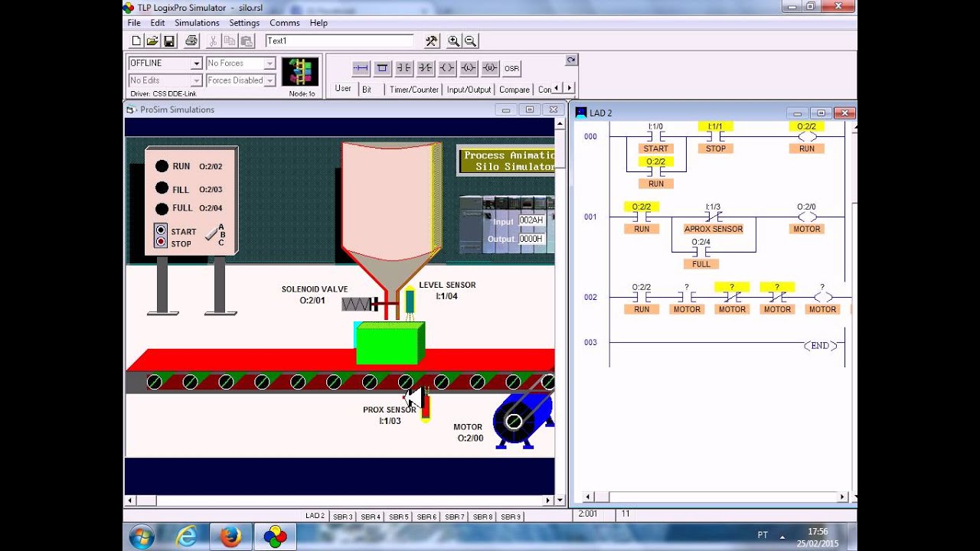The height and width of the screenshot is (551, 980).
Task: Click the Text1 input field
Action: 339,41
